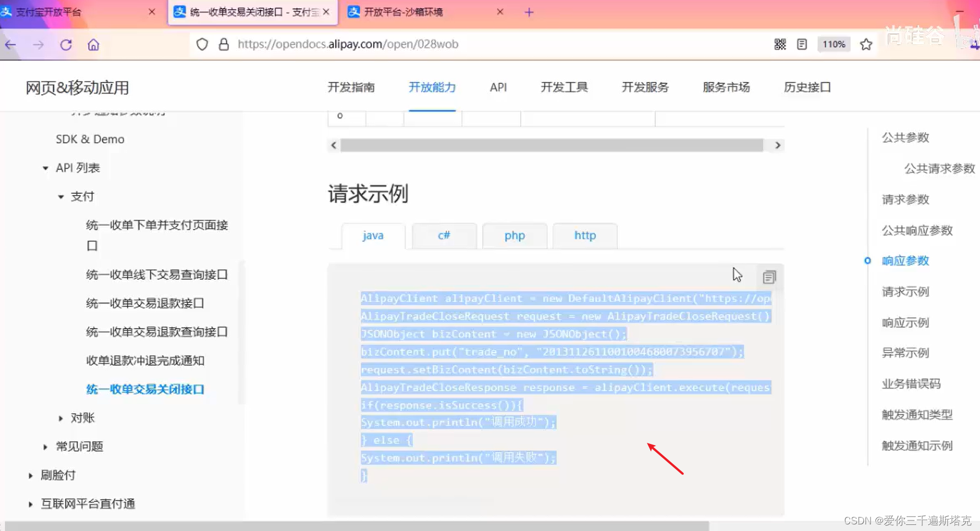Jump to 触发通知示例 in the page outline
This screenshot has width=980, height=531.
917,445
